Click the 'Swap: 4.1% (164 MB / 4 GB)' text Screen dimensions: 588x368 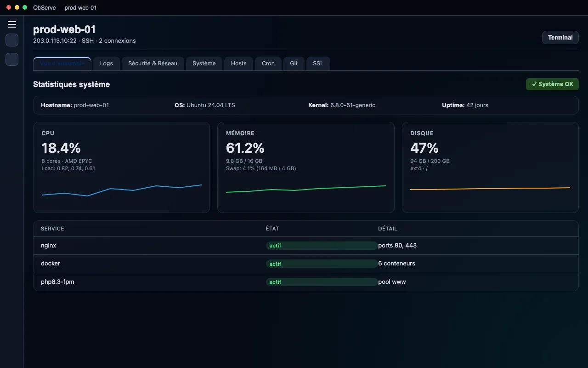tap(261, 168)
